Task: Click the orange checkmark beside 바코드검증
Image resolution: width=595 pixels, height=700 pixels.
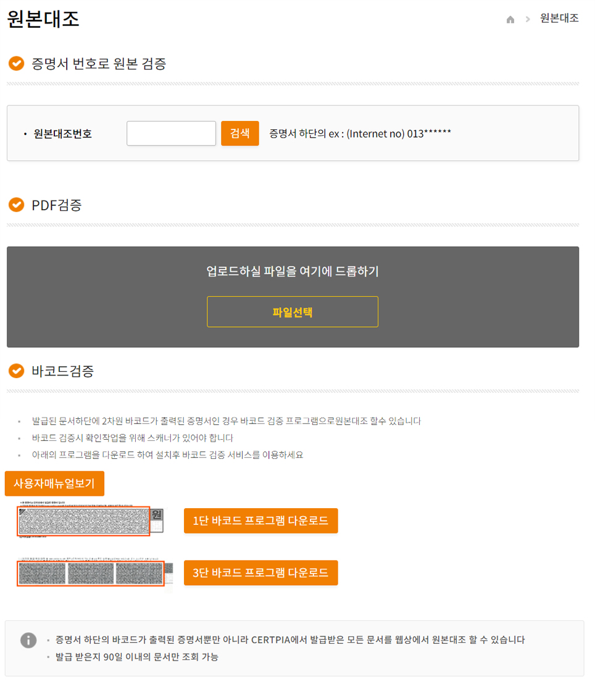Action: [17, 371]
